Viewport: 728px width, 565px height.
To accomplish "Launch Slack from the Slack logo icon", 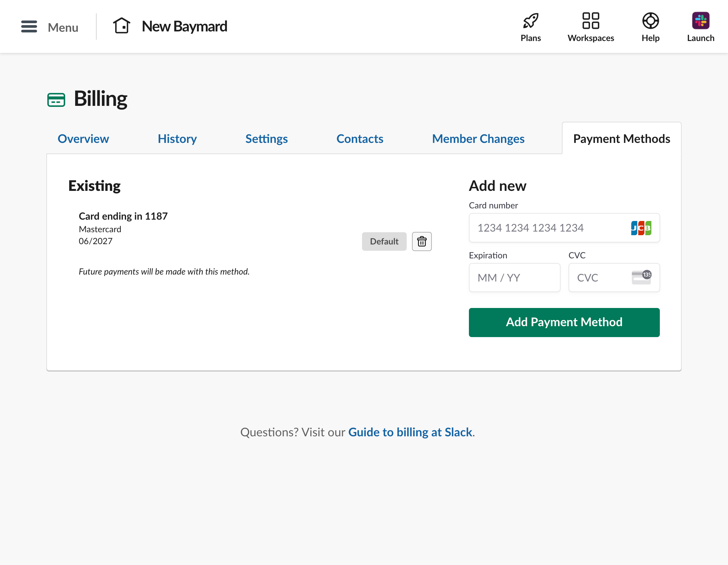I will point(700,21).
